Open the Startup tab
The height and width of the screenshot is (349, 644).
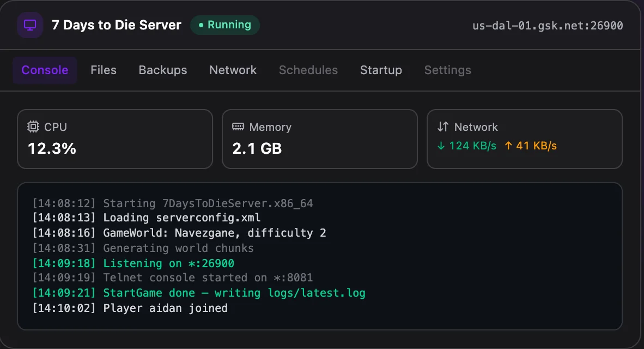tap(381, 70)
